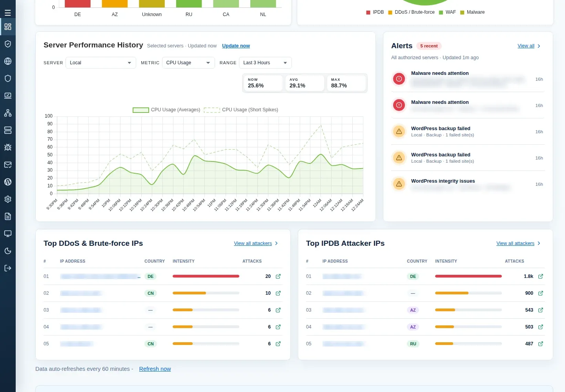565x392 pixels.
Task: Open the Server dropdown showing Local
Action: point(100,63)
